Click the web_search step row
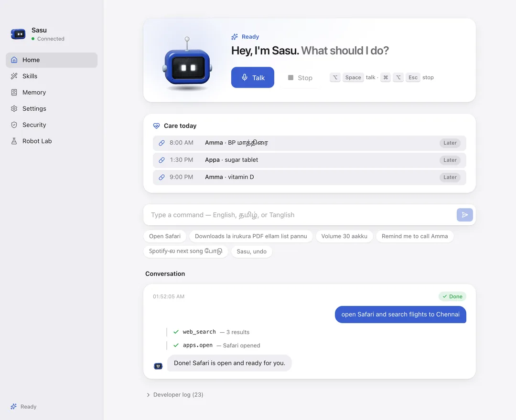Viewport: 516px width, 420px height. coord(211,332)
